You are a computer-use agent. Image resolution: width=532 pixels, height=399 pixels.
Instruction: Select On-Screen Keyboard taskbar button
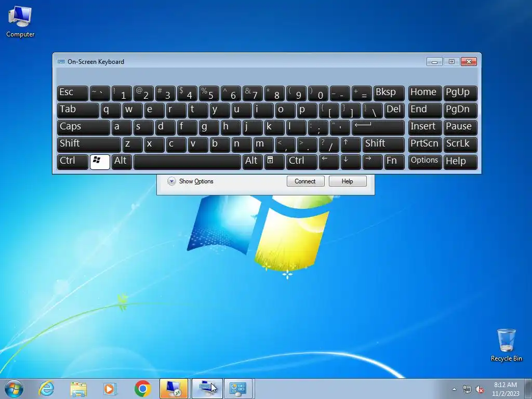[x=207, y=389]
